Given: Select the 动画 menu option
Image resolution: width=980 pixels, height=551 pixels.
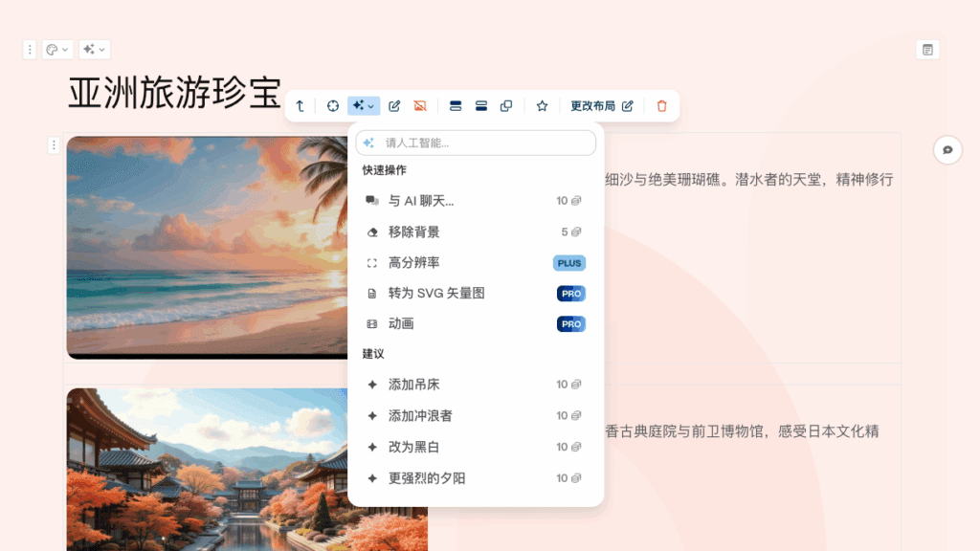Looking at the screenshot, I should pos(476,324).
